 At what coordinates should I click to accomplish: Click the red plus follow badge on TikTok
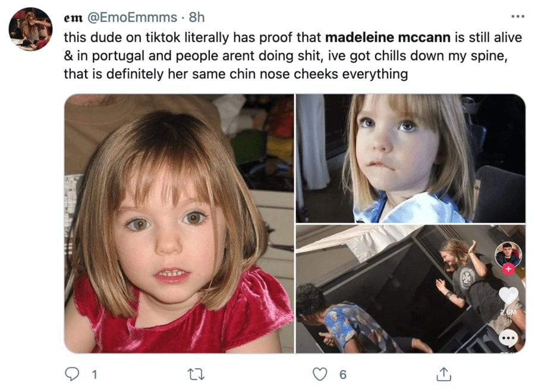coord(508,270)
